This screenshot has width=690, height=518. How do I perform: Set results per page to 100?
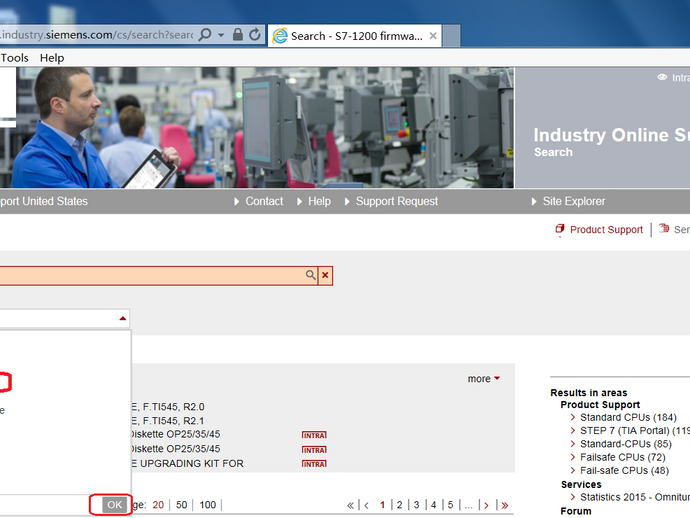coord(208,505)
